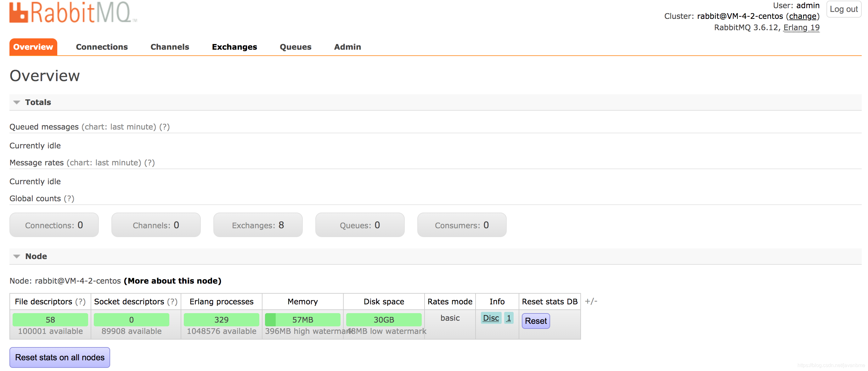868x371 pixels.
Task: Click the File descriptors help (?)
Action: pos(80,302)
